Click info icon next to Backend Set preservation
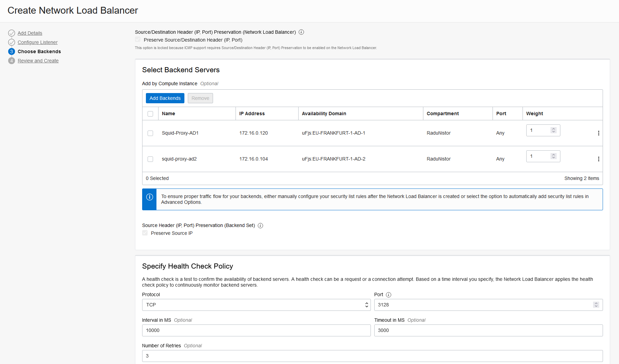 click(260, 226)
